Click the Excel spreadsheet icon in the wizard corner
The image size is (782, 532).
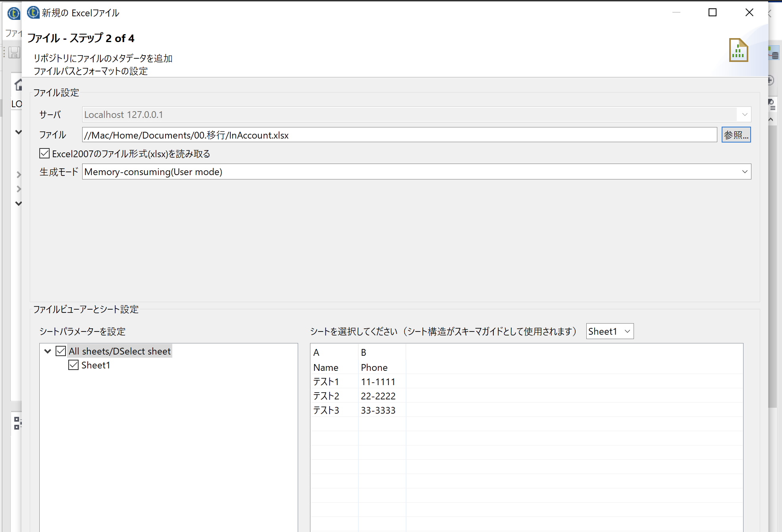point(738,50)
